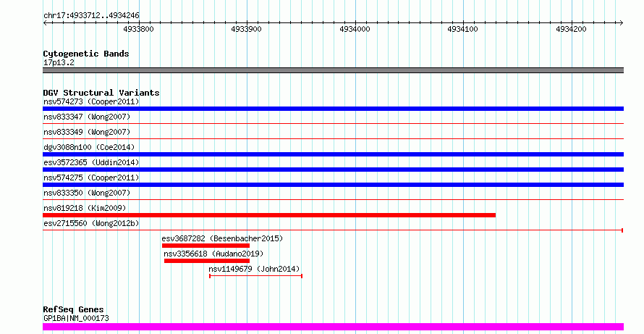This screenshot has height=334, width=644.
Task: Click the 4933900 ruler position
Action: coord(247,29)
